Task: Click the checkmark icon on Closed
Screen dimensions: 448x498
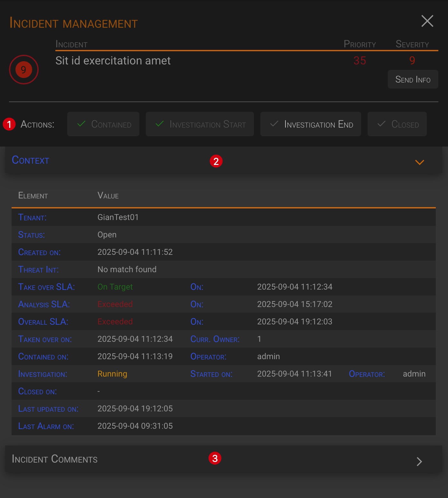Action: [x=381, y=124]
